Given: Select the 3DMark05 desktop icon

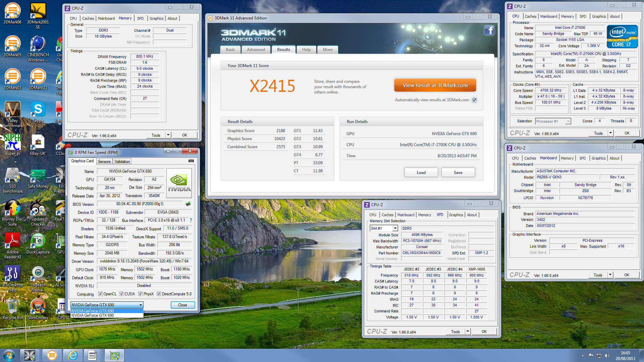Looking at the screenshot, I should coord(12,46).
